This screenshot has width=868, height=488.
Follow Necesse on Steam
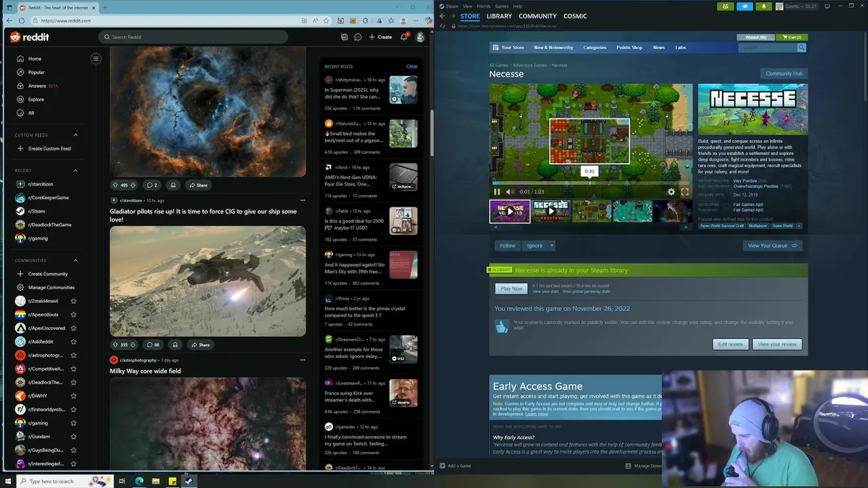tap(507, 245)
